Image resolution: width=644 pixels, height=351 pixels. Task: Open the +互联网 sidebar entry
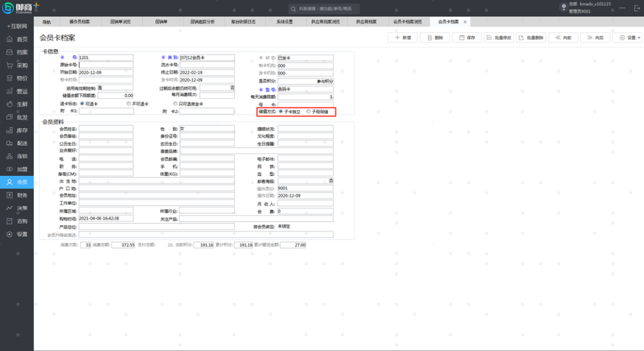pyautogui.click(x=17, y=26)
